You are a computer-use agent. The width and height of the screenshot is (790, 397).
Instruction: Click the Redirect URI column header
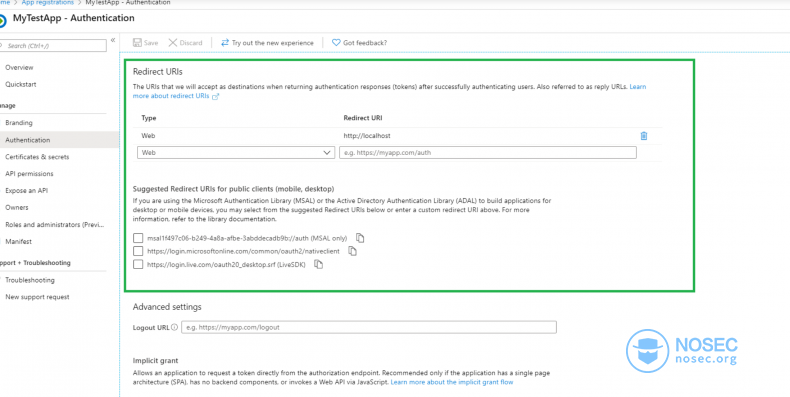pyautogui.click(x=363, y=118)
